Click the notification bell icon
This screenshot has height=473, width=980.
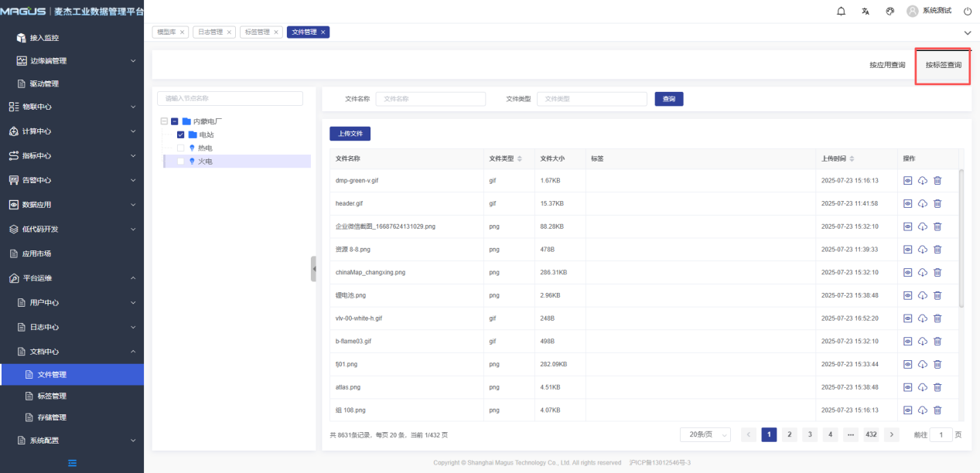tap(842, 11)
